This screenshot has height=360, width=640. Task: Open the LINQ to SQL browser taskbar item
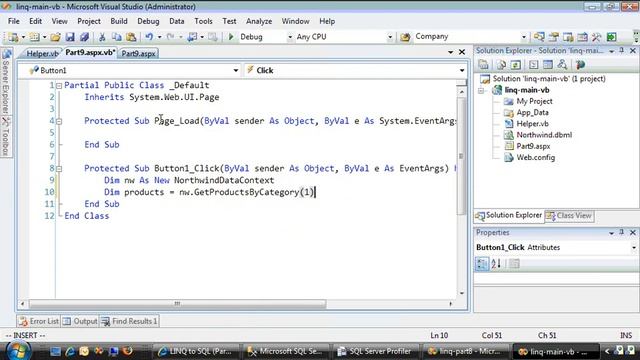pos(195,351)
